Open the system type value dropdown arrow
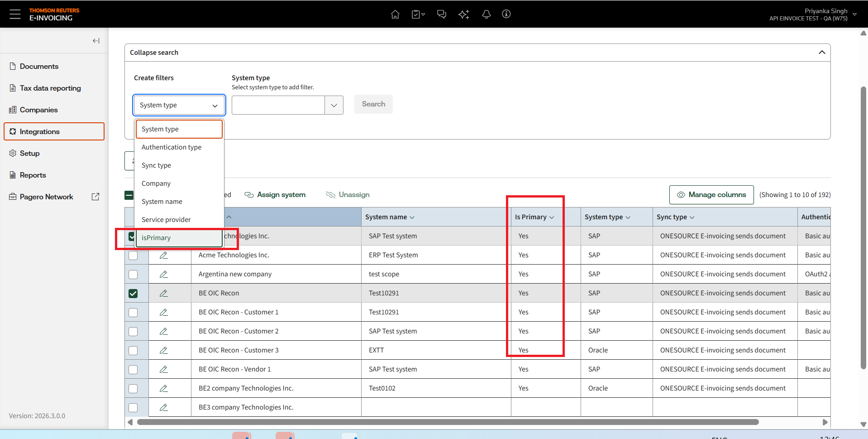 [x=334, y=105]
